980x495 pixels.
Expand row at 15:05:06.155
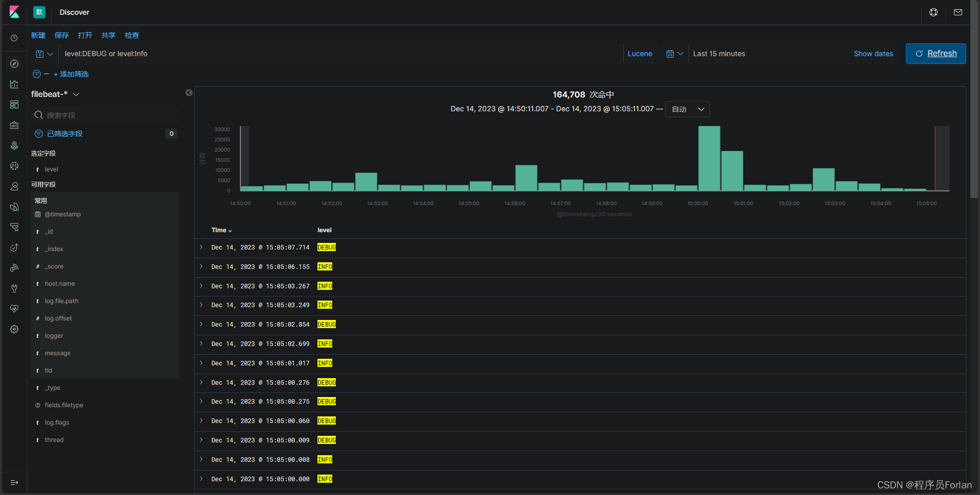(202, 266)
